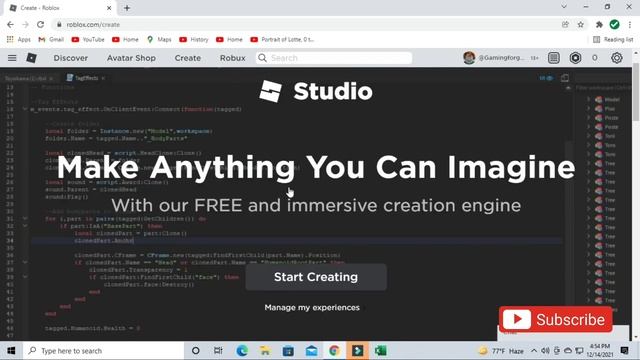Open Mail app from taskbar
Viewport: 640px width, 360px height.
click(x=311, y=351)
